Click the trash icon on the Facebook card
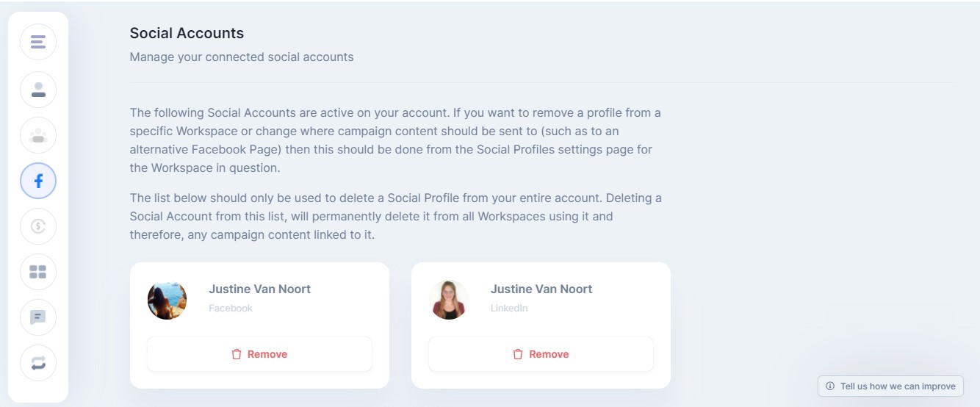This screenshot has width=980, height=407. 237,354
